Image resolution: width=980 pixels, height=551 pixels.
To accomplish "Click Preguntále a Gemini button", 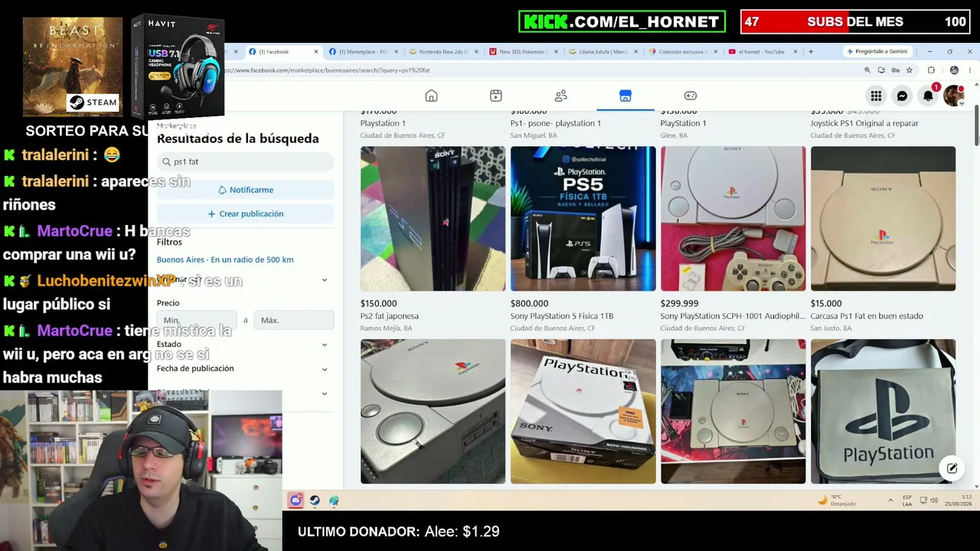I will 877,51.
